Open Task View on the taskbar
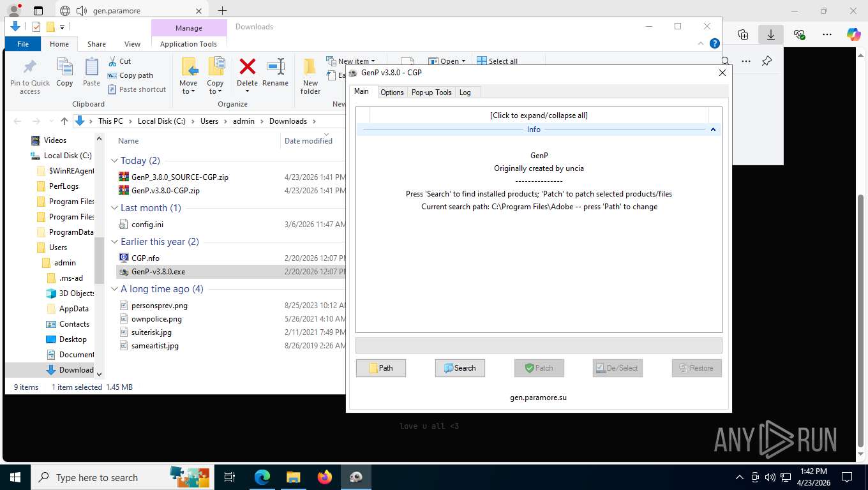 click(230, 477)
